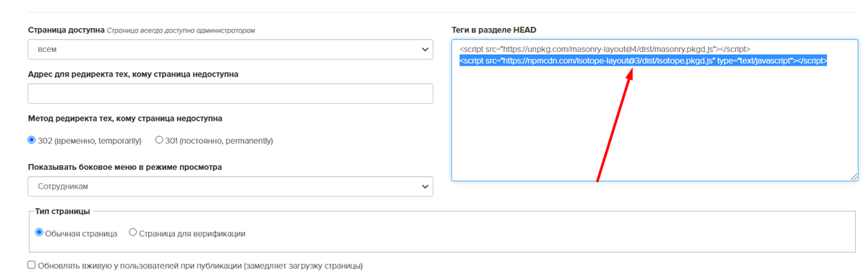Focus the redirect address input field
The height and width of the screenshot is (273, 868).
click(230, 94)
